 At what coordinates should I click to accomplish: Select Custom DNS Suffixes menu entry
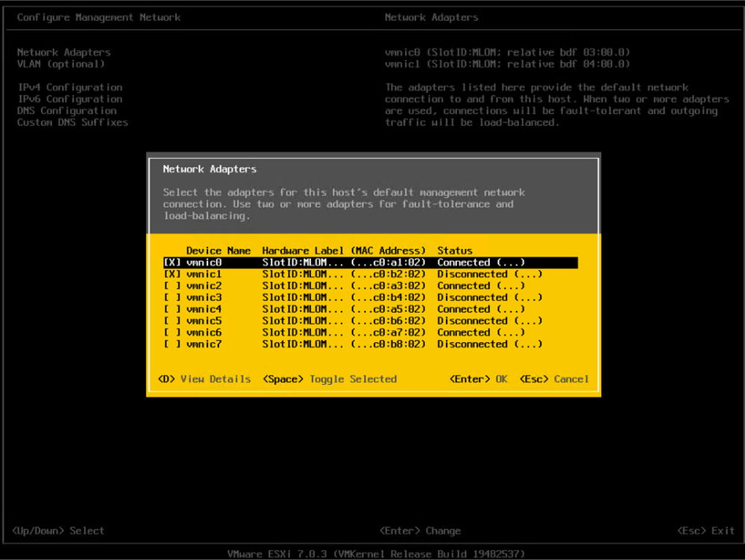(72, 122)
